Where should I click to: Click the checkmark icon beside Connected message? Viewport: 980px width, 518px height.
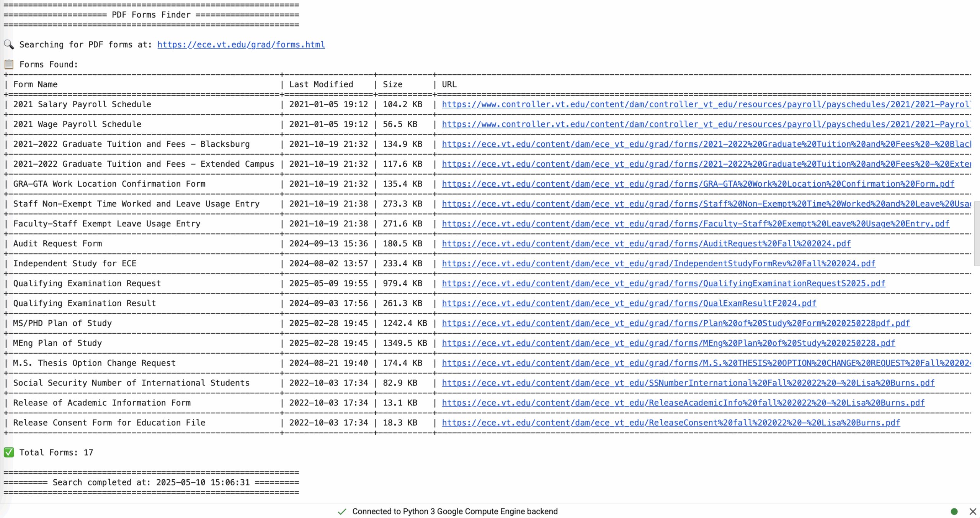342,511
